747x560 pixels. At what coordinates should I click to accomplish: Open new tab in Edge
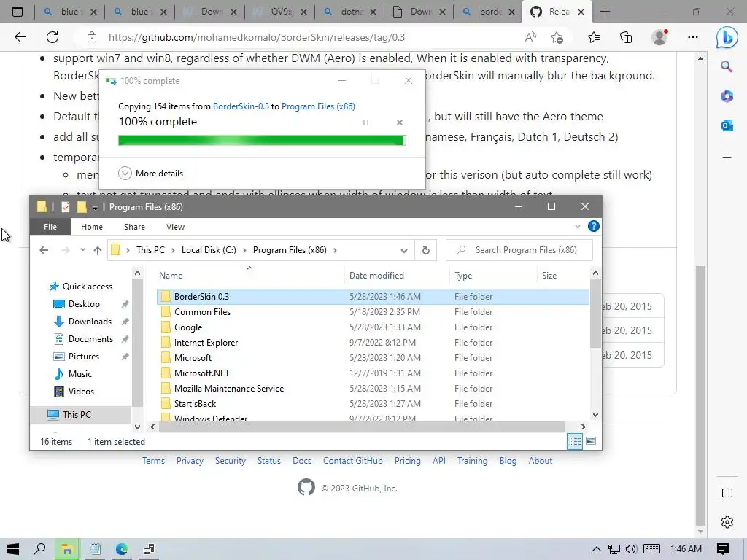click(x=605, y=12)
